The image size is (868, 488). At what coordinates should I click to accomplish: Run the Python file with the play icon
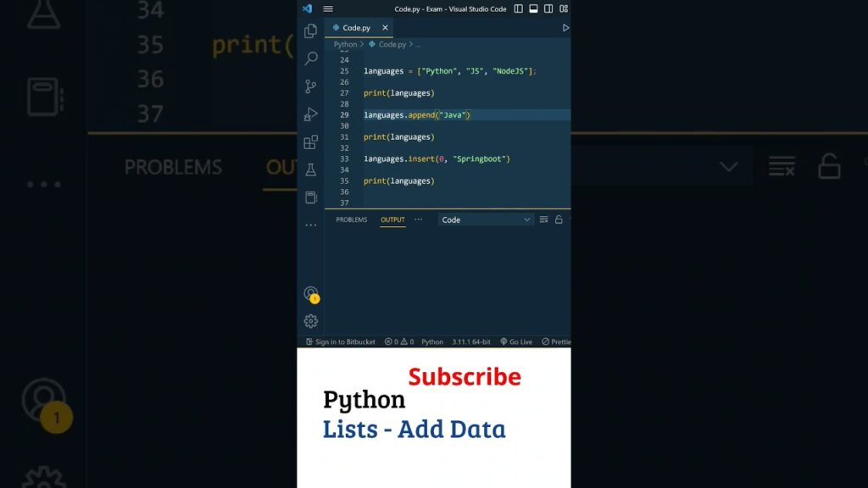565,28
